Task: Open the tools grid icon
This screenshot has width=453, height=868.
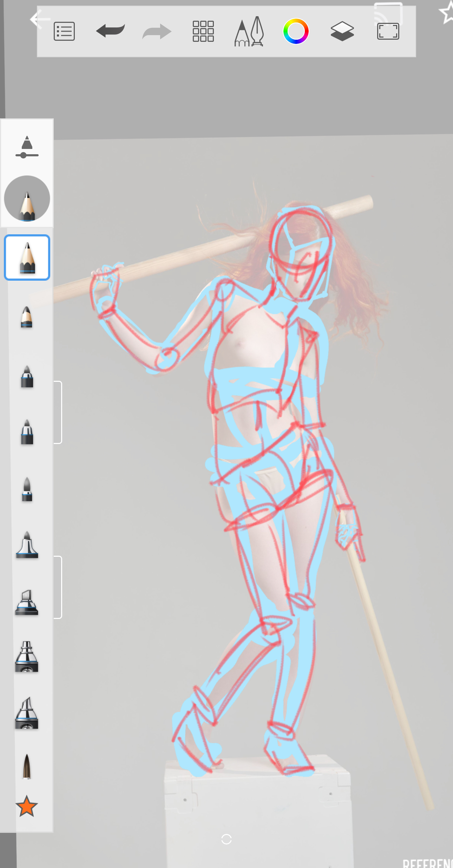Action: tap(203, 31)
